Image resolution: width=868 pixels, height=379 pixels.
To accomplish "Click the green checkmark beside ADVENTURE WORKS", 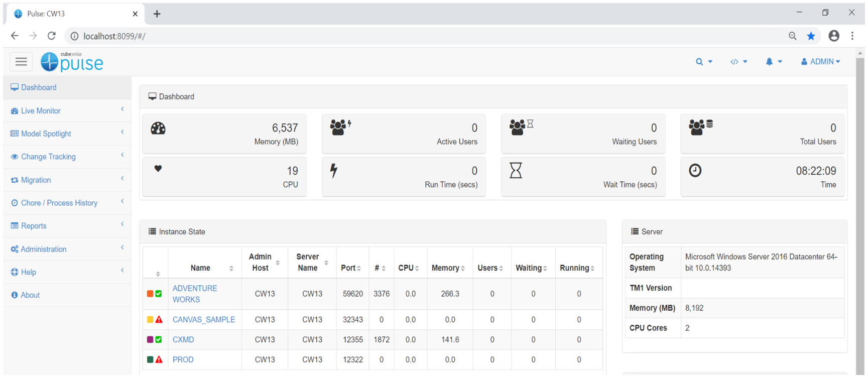I will click(x=159, y=294).
